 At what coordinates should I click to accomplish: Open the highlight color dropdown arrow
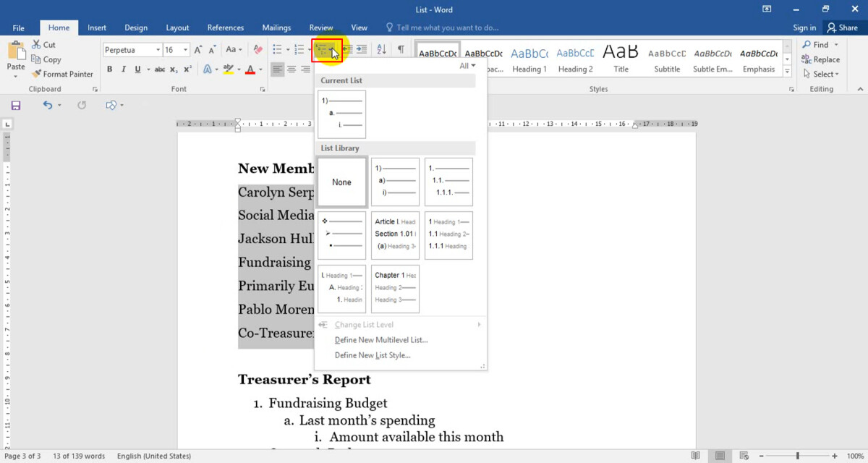tap(239, 69)
